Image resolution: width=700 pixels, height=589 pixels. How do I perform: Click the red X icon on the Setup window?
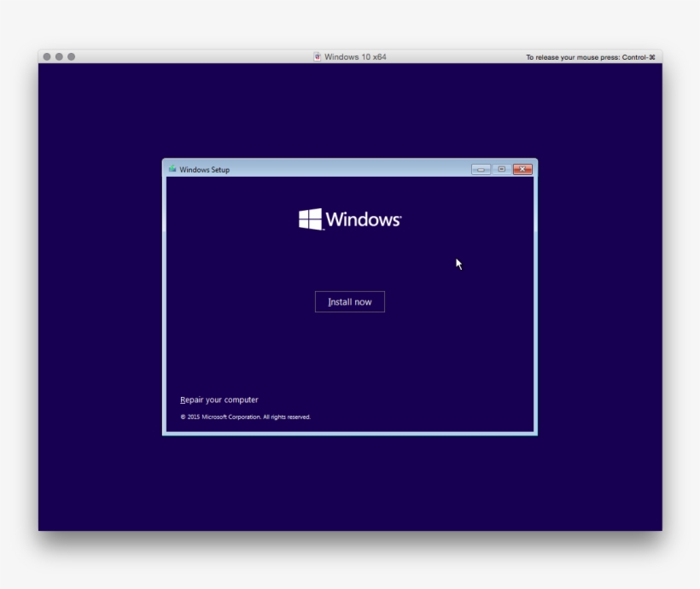(521, 169)
